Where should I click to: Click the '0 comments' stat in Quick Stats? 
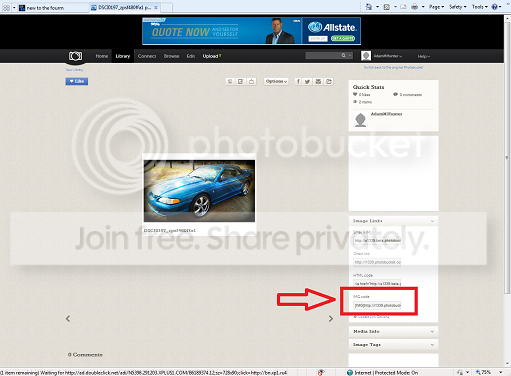[x=408, y=95]
